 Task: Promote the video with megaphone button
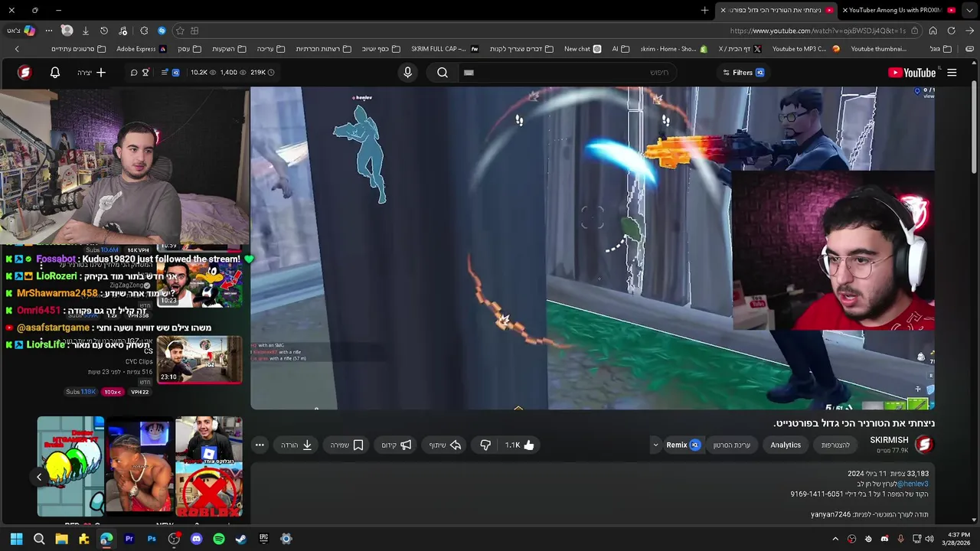(397, 445)
